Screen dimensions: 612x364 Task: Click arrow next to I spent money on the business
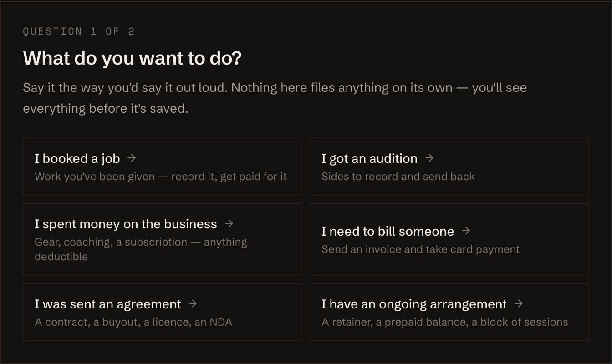pyautogui.click(x=229, y=223)
